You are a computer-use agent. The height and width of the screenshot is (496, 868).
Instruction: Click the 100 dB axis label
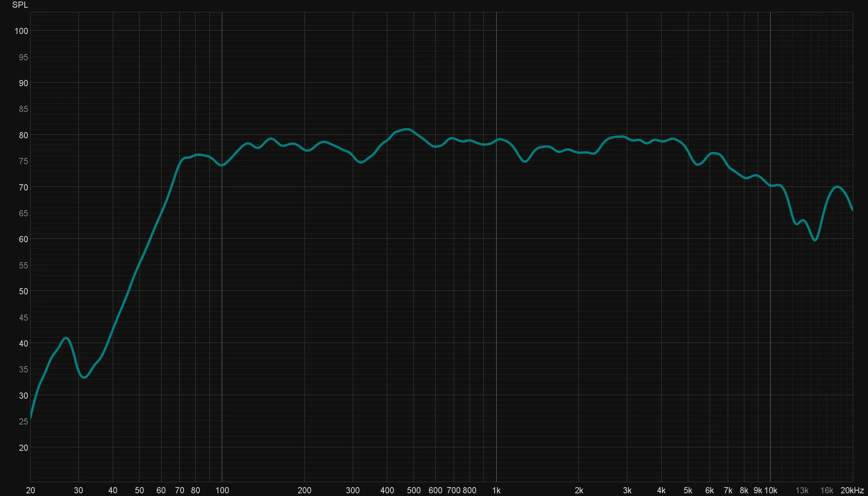pyautogui.click(x=21, y=31)
